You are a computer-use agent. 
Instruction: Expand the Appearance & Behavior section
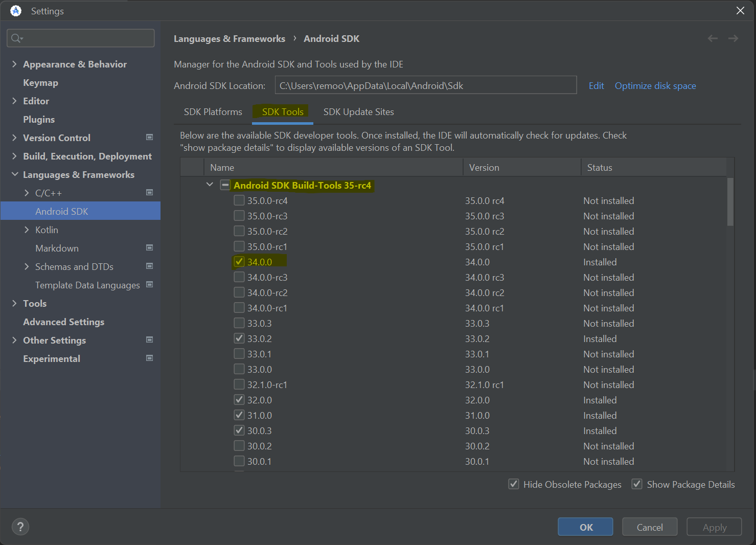(x=14, y=64)
